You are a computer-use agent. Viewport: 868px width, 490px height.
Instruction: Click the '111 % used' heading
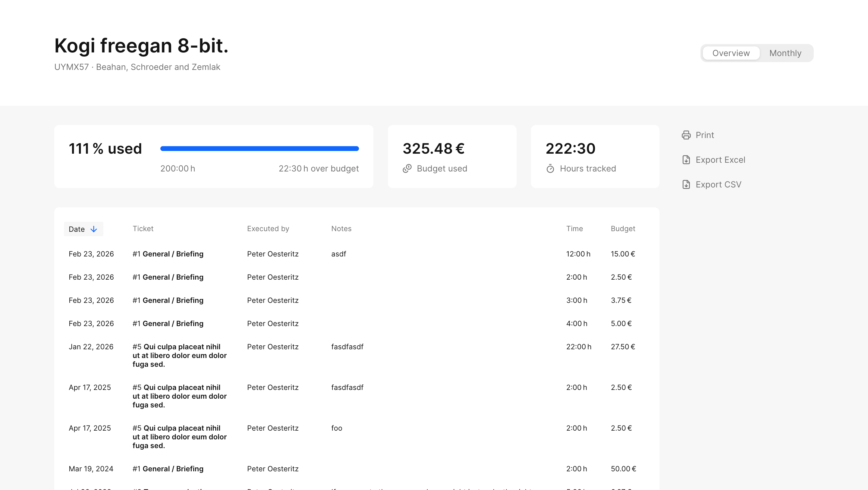[x=105, y=149]
